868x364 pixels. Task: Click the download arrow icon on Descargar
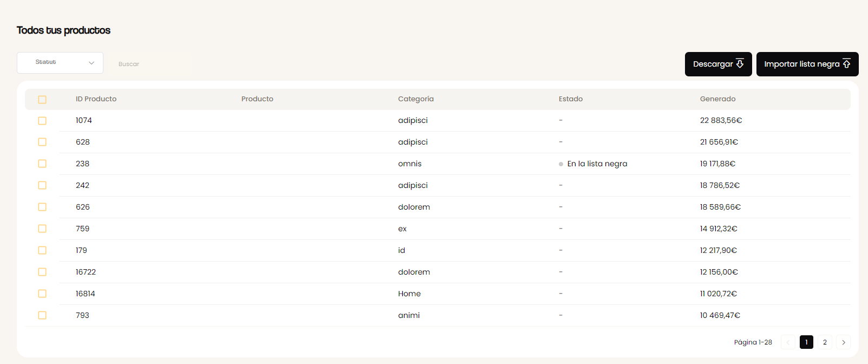[740, 64]
